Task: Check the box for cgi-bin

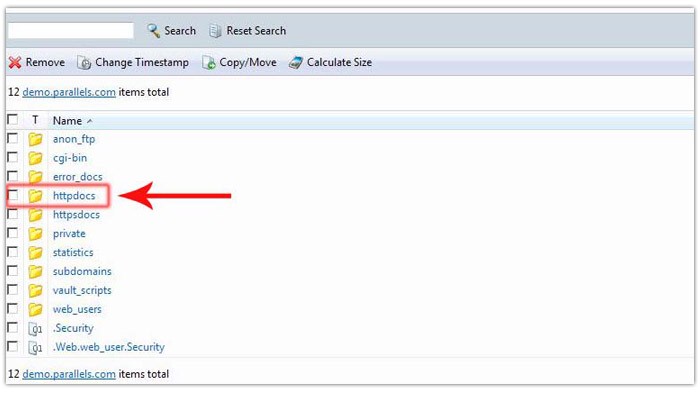Action: coord(13,157)
